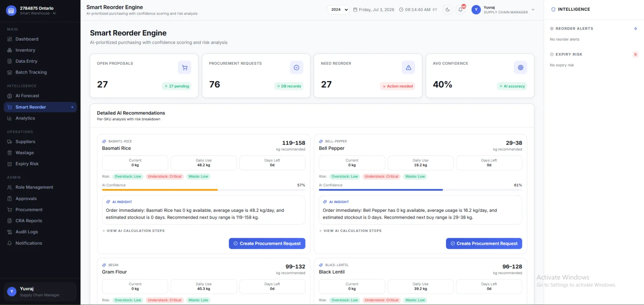The width and height of the screenshot is (644, 305).
Task: Toggle dark mode moon icon
Action: pyautogui.click(x=448, y=10)
